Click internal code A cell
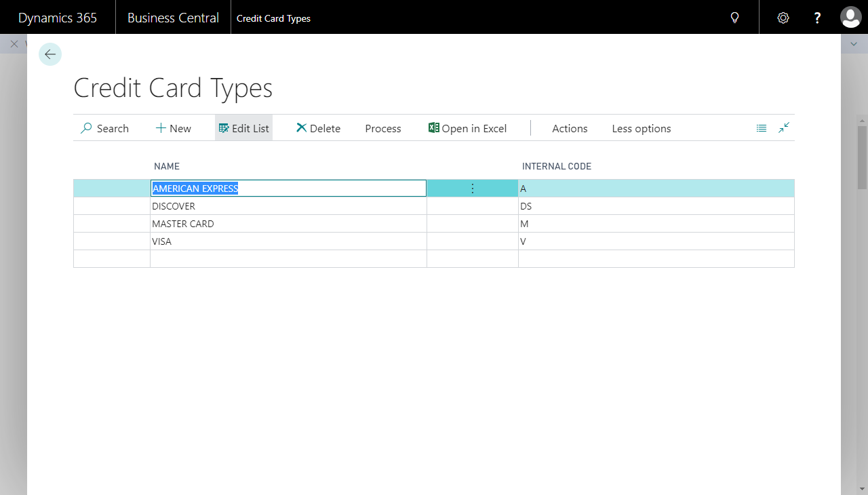 (x=656, y=189)
